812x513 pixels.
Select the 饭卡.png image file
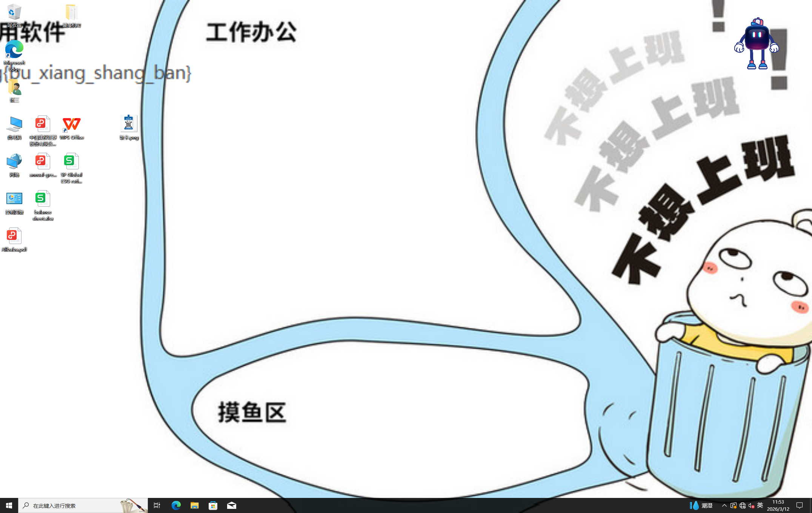(129, 127)
